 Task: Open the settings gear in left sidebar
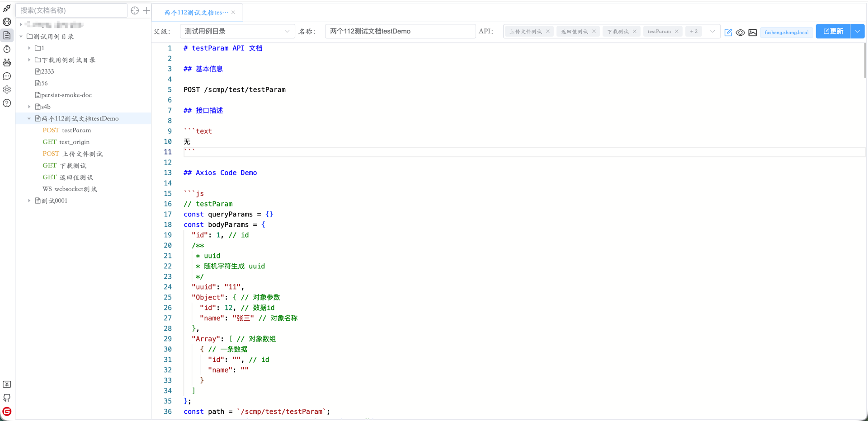(x=7, y=89)
